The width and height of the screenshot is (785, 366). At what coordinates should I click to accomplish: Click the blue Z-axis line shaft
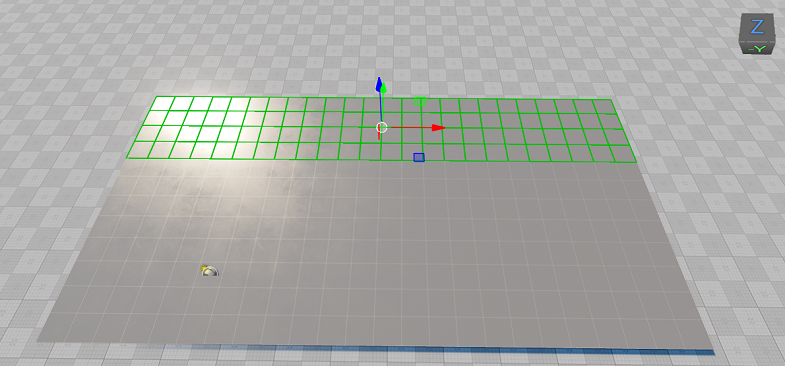(380, 107)
